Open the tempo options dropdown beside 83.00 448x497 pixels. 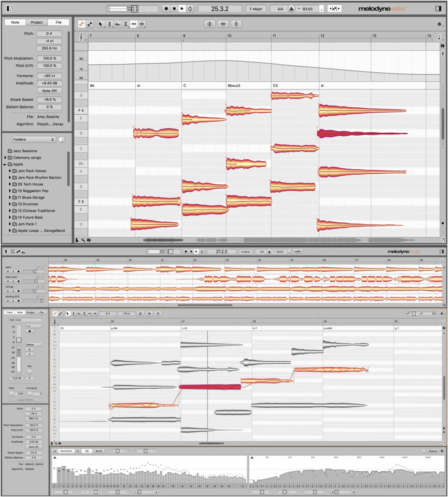321,9
